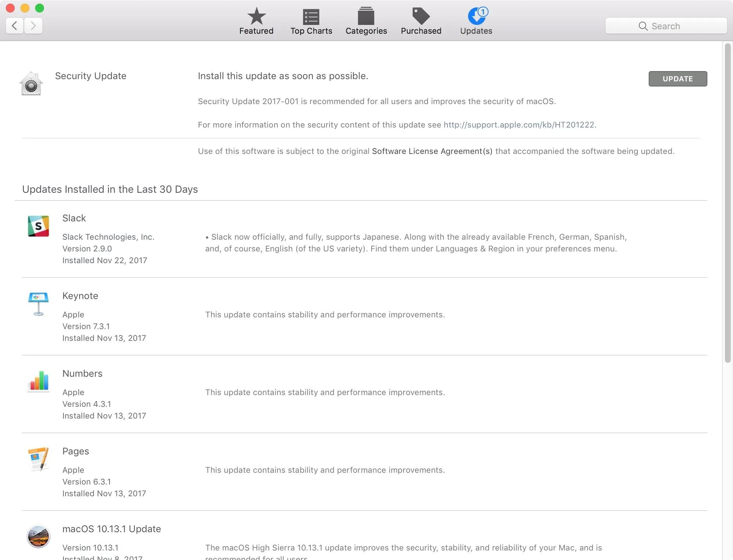Click the Apple developer name under Keynote
This screenshot has width=733, height=560.
73,314
